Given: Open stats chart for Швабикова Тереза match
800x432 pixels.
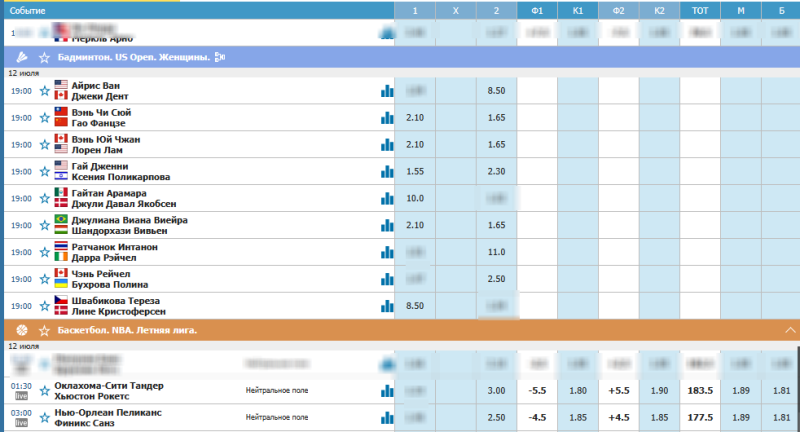Looking at the screenshot, I should [x=386, y=307].
